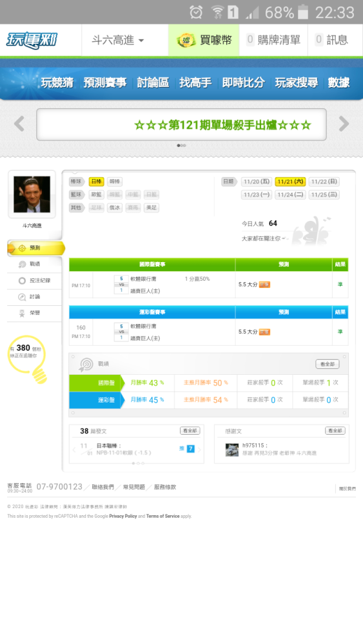Image resolution: width=363 pixels, height=644 pixels.
Task: Click the lightbulb 380 fans badge
Action: click(x=28, y=358)
